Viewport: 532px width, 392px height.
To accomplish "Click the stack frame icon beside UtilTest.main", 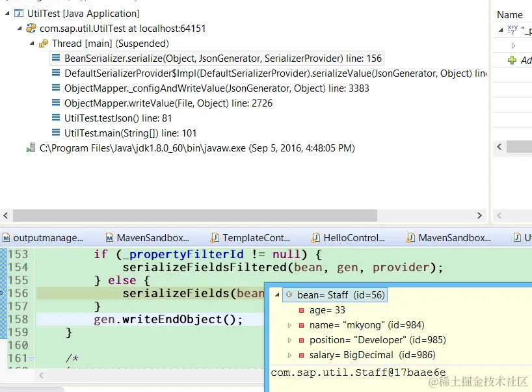I will 56,133.
